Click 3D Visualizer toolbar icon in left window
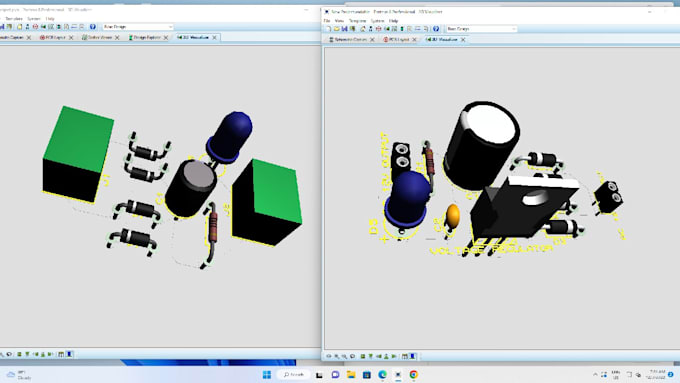The width and height of the screenshot is (680, 383). [43, 27]
